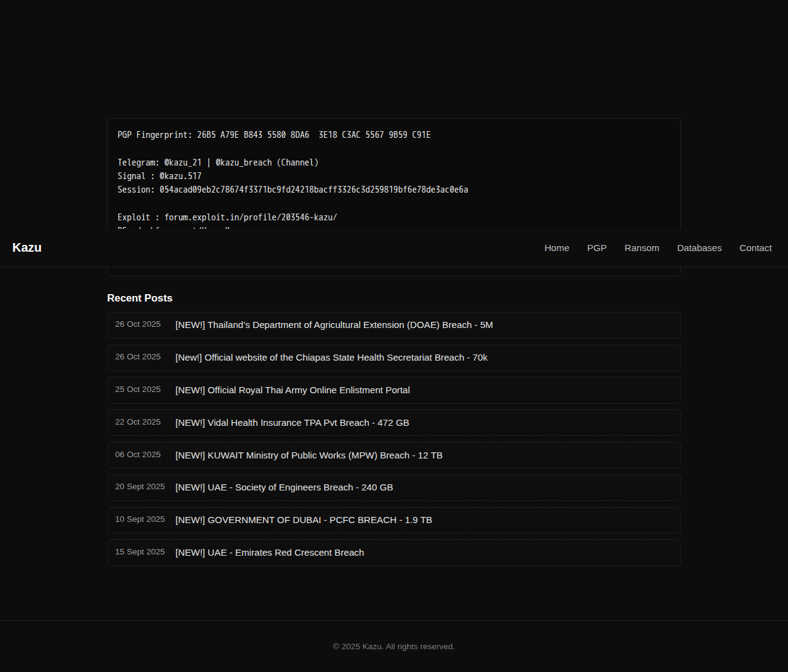788x672 pixels.
Task: Go to the Home nav item
Action: [557, 248]
